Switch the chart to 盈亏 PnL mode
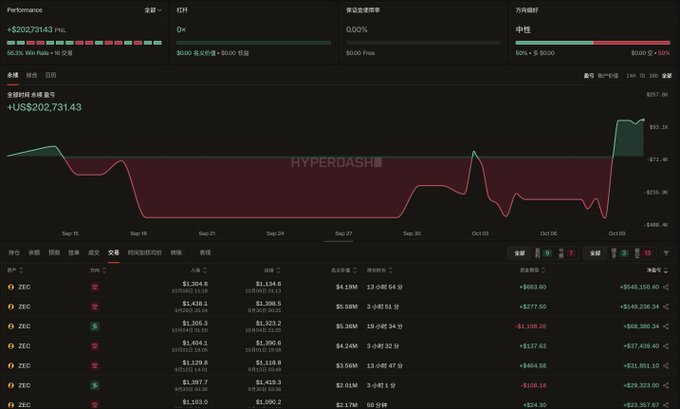 pyautogui.click(x=588, y=75)
